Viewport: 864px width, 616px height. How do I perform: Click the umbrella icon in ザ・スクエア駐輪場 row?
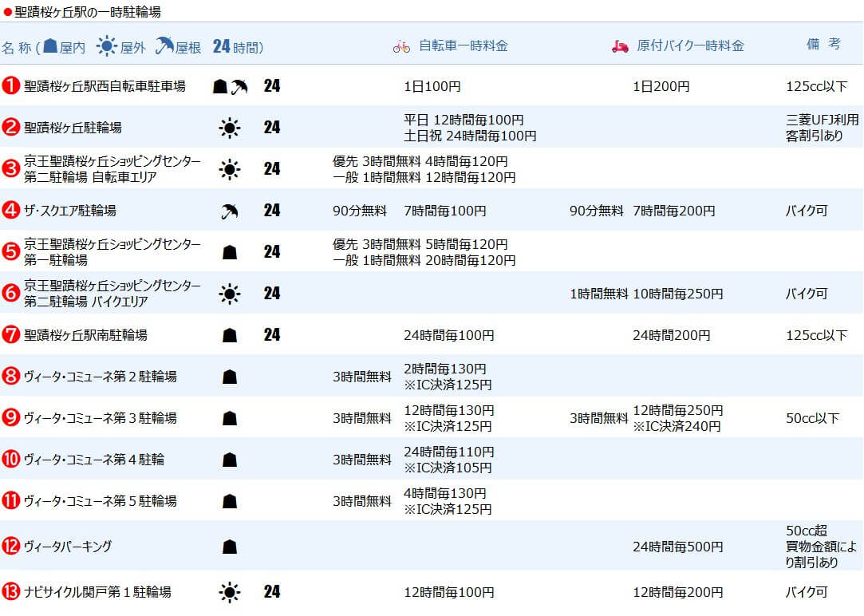point(230,211)
